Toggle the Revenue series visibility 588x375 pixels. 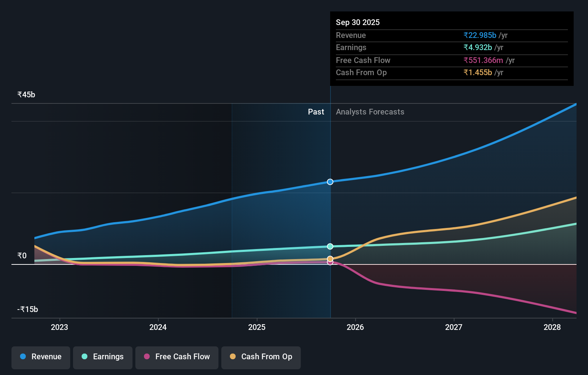40,357
